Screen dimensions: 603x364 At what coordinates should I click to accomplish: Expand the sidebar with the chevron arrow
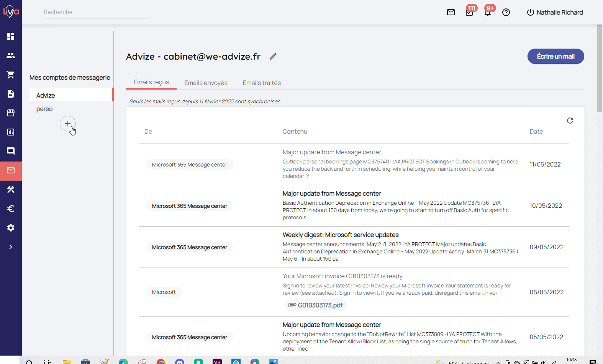(11, 247)
